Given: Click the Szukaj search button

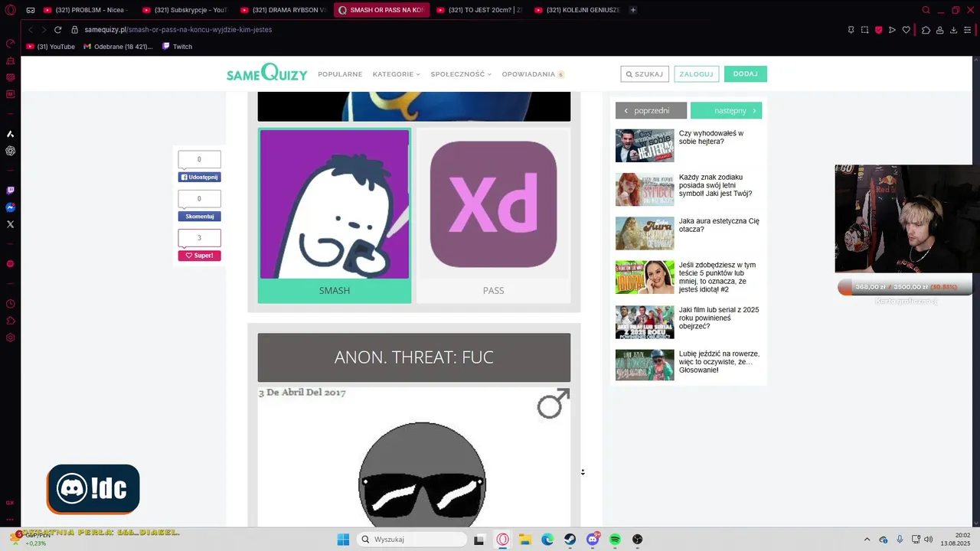Looking at the screenshot, I should [x=645, y=74].
